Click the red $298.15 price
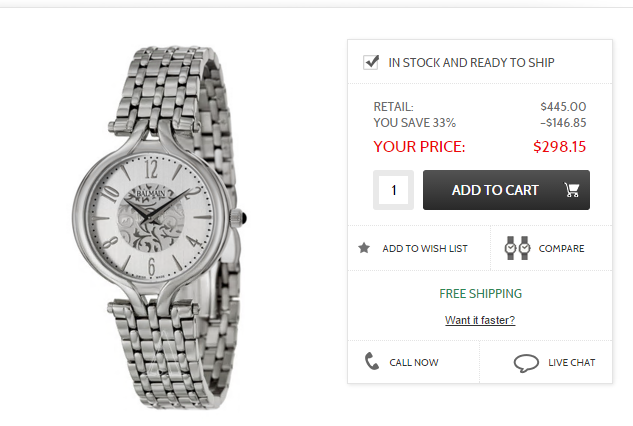This screenshot has height=426, width=633. coord(559,146)
